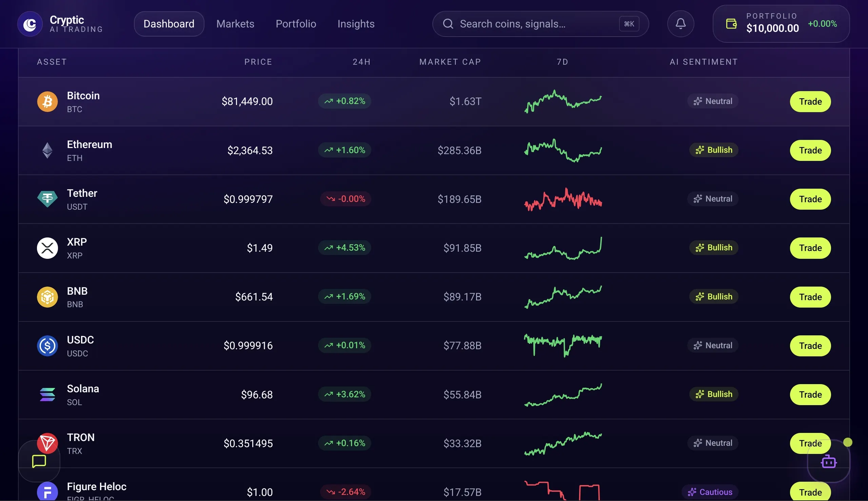This screenshot has width=868, height=501.
Task: Click Figure Heloc's Cautious sentiment badge
Action: point(710,492)
